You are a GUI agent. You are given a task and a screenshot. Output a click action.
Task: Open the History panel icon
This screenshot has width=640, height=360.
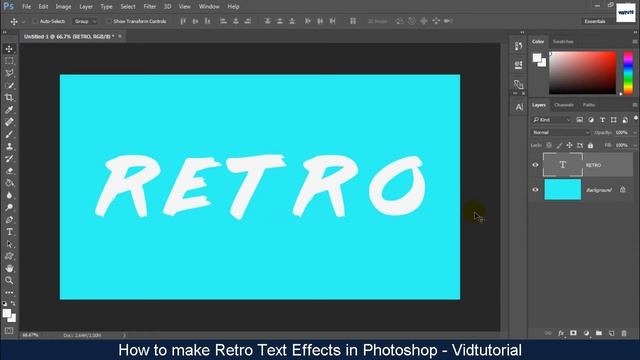pyautogui.click(x=518, y=46)
